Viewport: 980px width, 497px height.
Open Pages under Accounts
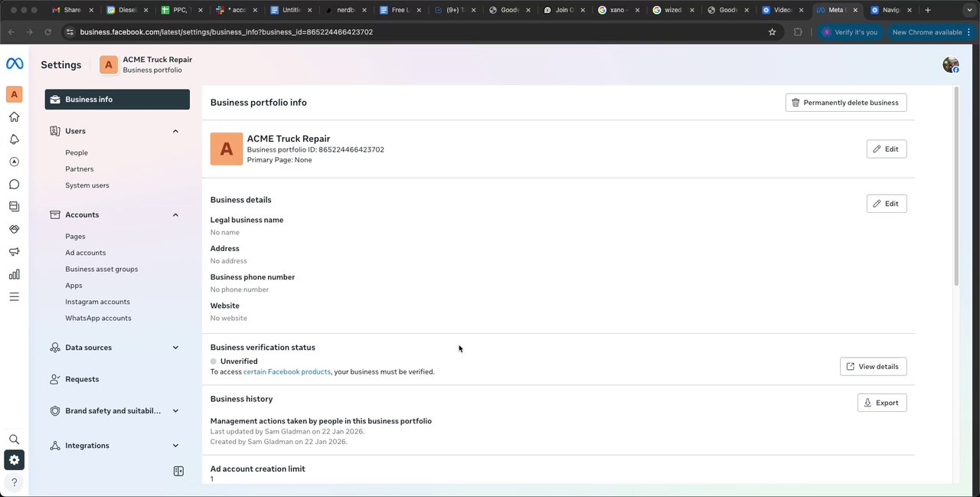(75, 237)
